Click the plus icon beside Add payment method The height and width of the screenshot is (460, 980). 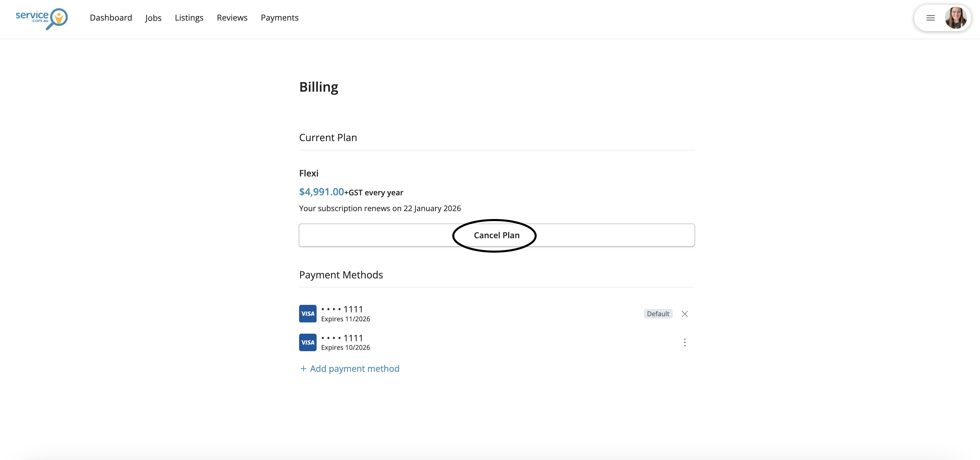coord(303,369)
